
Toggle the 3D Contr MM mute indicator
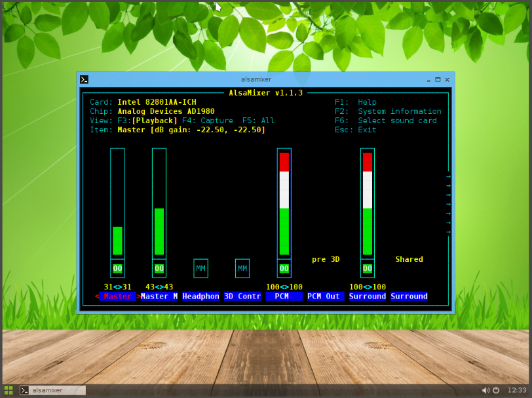242,268
